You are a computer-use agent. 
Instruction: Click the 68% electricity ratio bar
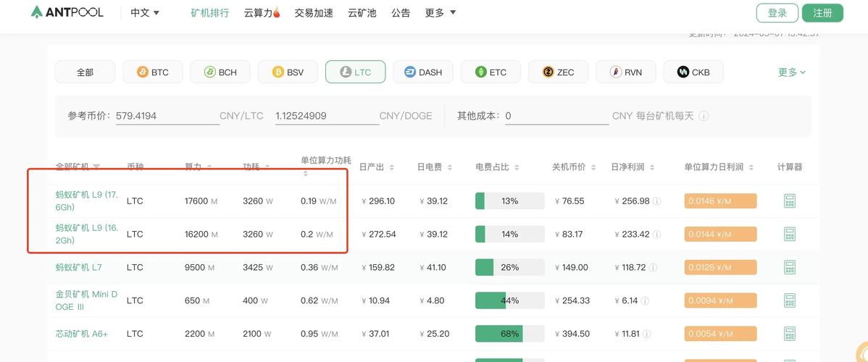pyautogui.click(x=510, y=334)
